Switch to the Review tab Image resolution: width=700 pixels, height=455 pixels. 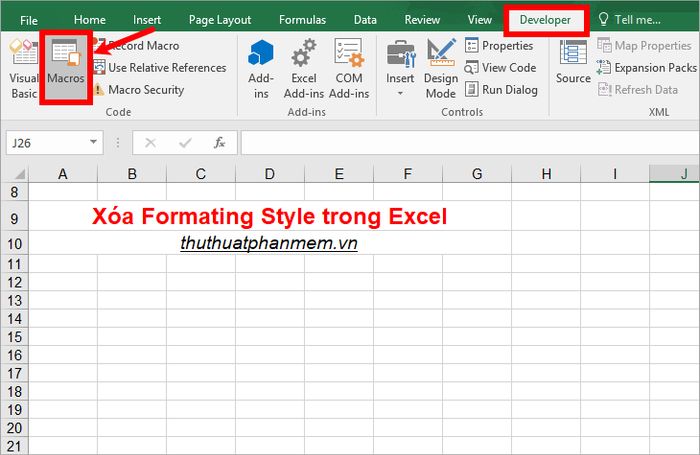pos(422,20)
